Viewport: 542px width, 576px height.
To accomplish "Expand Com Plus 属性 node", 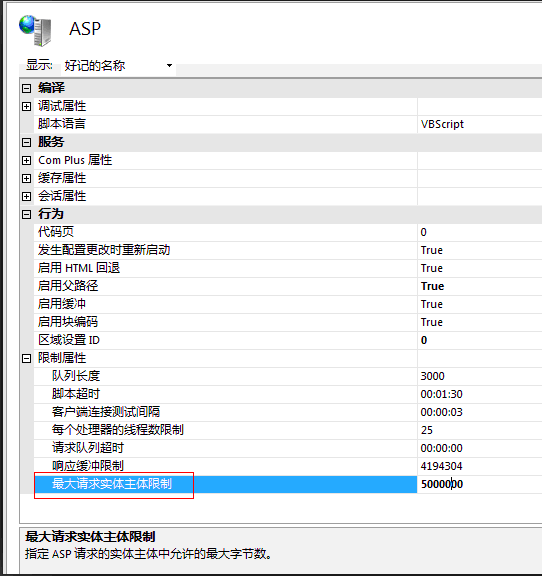I will click(26, 160).
